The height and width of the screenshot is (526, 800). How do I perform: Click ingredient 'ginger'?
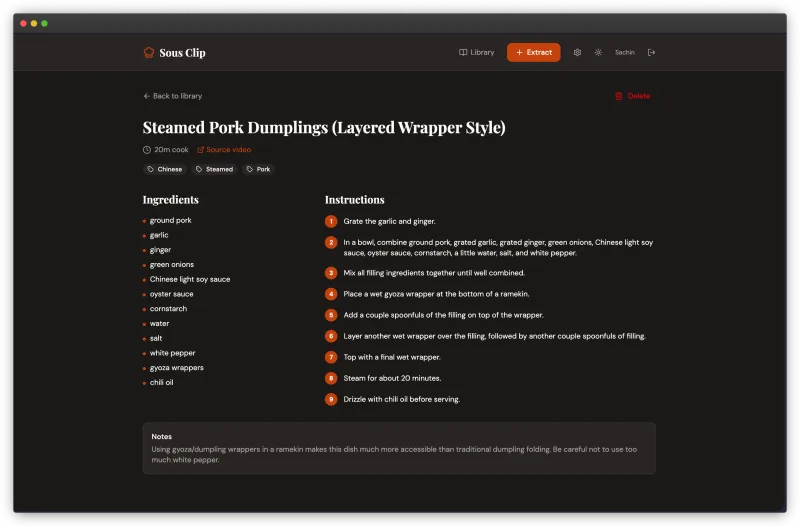click(x=160, y=250)
